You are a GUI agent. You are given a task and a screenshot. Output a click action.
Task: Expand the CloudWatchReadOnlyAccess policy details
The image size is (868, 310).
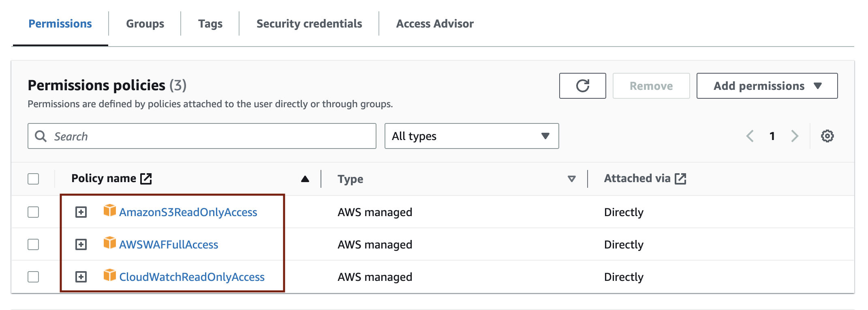(x=81, y=277)
